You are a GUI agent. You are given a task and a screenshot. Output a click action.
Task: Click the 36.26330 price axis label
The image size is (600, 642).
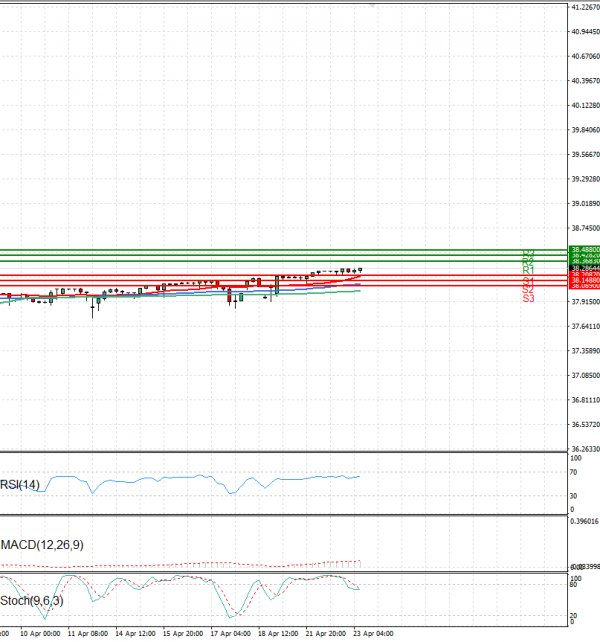(x=586, y=449)
